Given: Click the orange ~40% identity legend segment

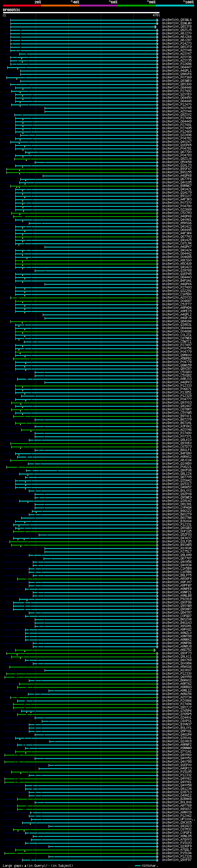Looking at the screenshot, I should click(x=60, y=6).
